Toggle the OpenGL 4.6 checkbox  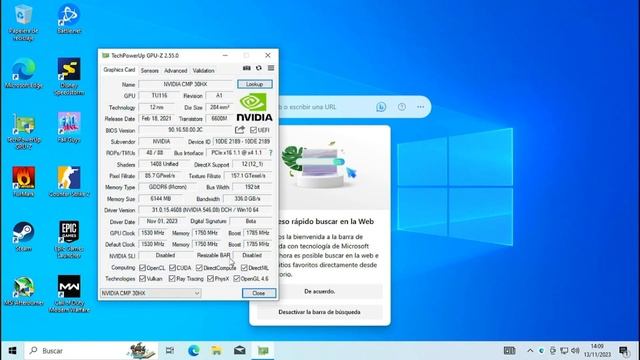coord(237,278)
